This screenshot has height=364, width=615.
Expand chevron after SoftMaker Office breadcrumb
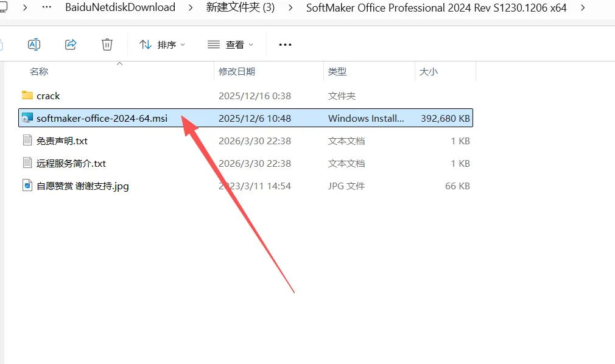583,7
